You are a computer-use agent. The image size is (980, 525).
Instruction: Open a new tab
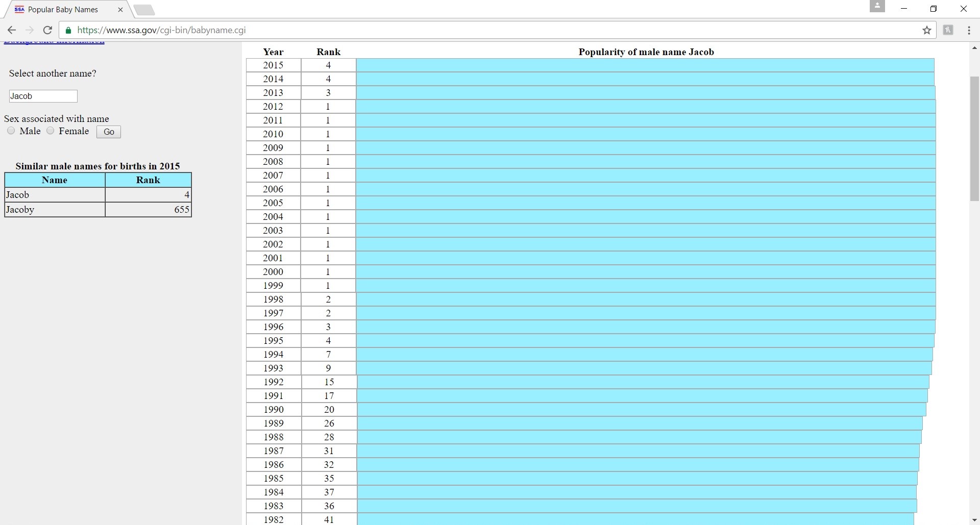[145, 10]
